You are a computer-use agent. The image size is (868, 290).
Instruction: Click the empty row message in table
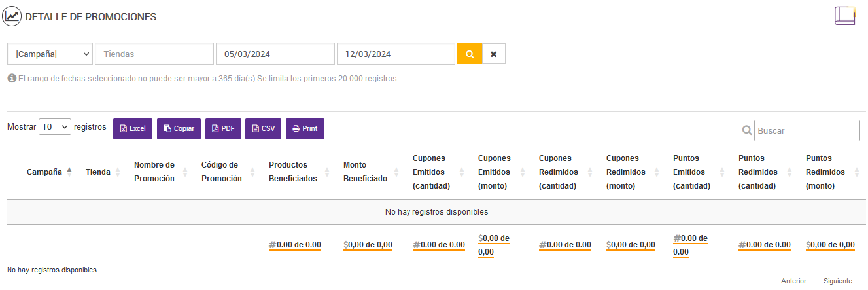pyautogui.click(x=436, y=212)
